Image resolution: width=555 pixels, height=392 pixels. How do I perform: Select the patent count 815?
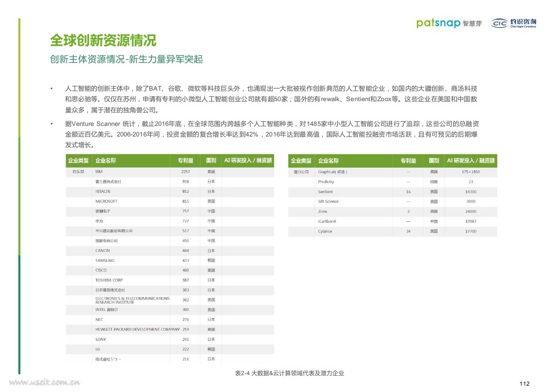[186, 201]
